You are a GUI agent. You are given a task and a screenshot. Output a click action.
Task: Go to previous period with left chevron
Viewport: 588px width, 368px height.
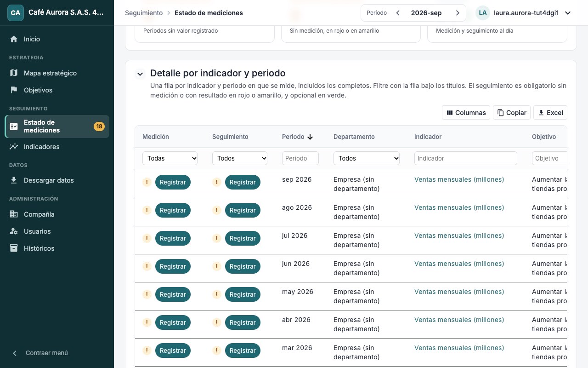point(398,13)
